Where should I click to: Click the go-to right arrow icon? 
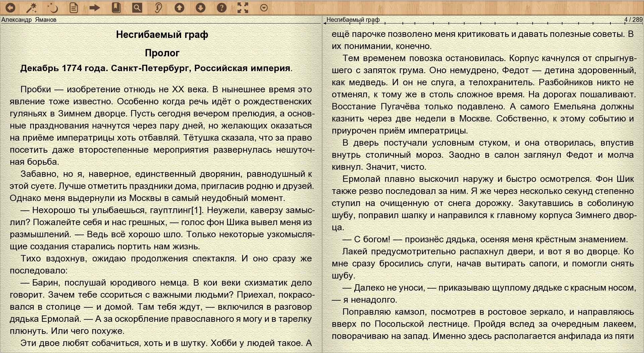95,8
